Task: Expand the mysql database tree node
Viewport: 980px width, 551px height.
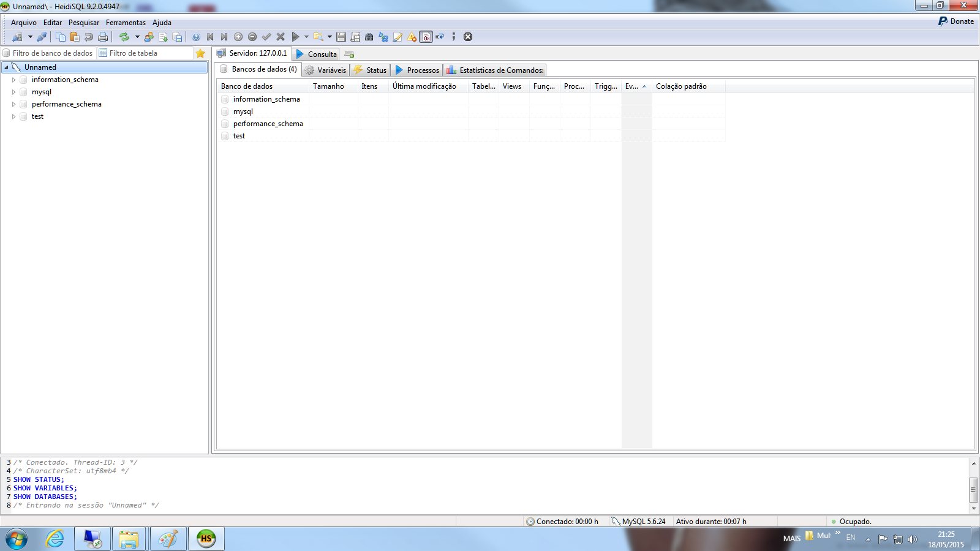Action: pyautogui.click(x=13, y=92)
